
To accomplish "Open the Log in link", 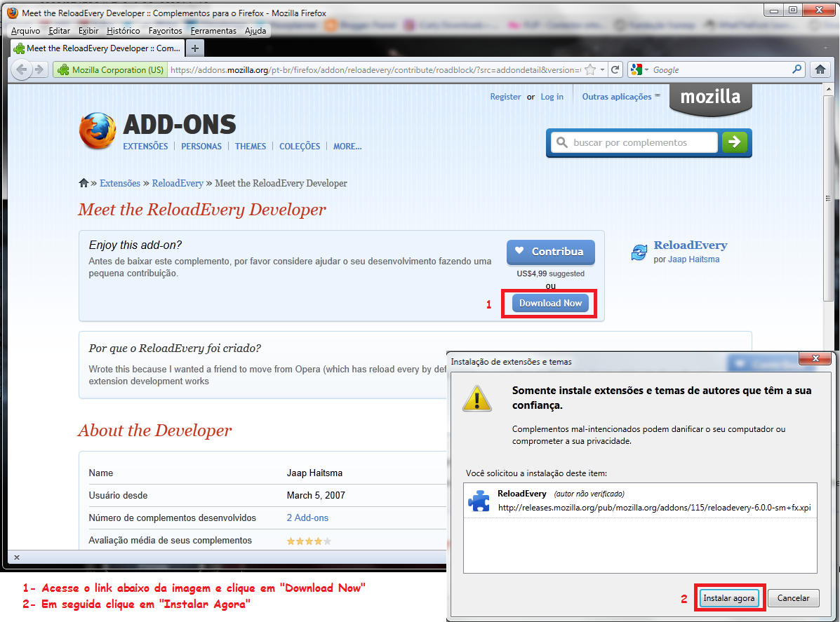I will 552,97.
